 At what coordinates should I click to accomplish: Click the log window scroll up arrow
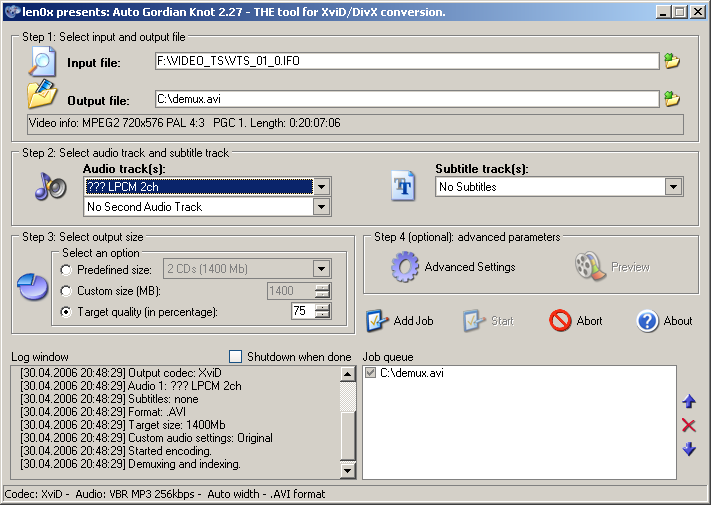[347, 374]
